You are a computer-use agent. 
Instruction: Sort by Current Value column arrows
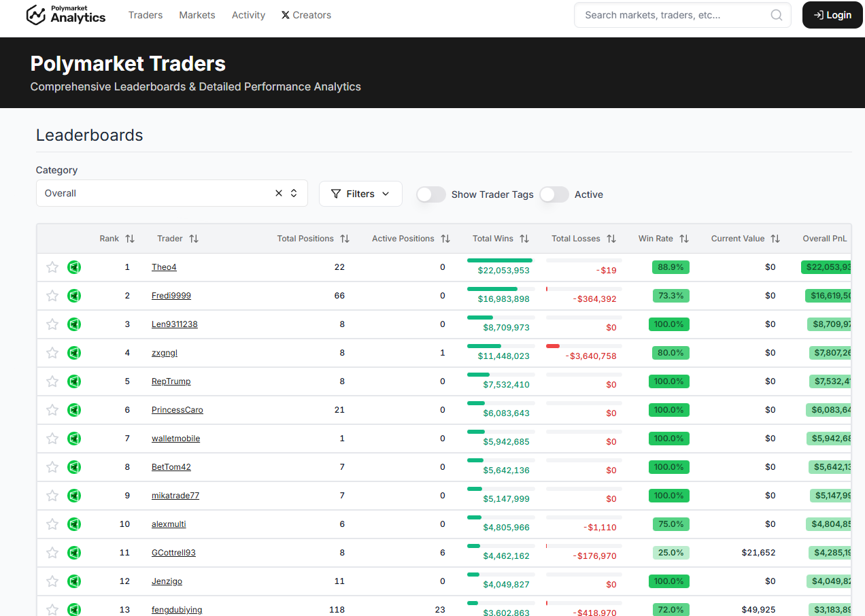(x=775, y=239)
